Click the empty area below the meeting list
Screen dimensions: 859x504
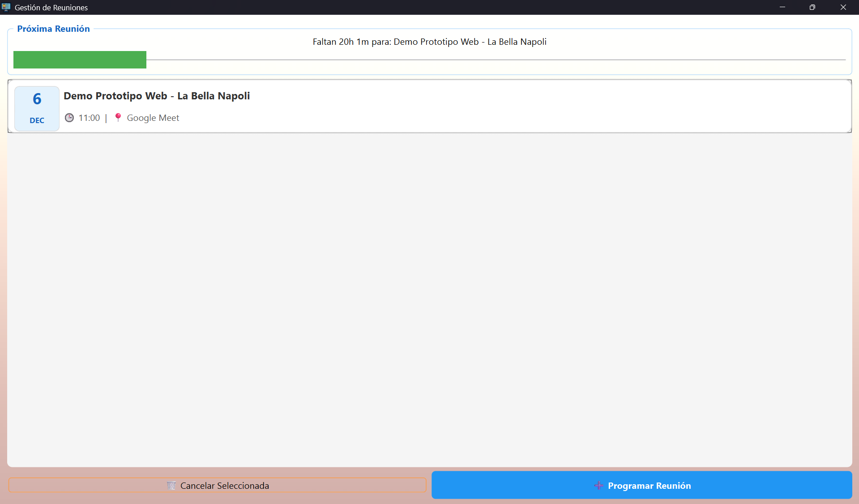[429, 300]
